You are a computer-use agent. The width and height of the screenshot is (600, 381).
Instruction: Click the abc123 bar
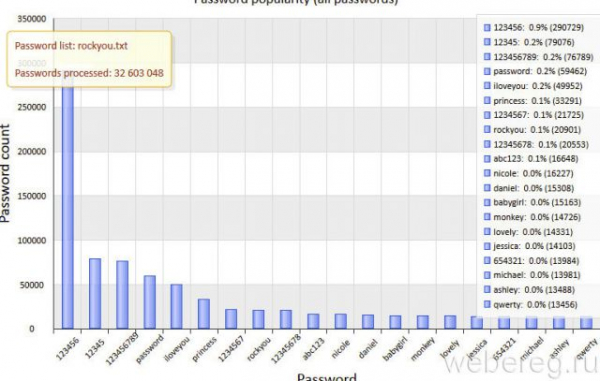pyautogui.click(x=313, y=321)
